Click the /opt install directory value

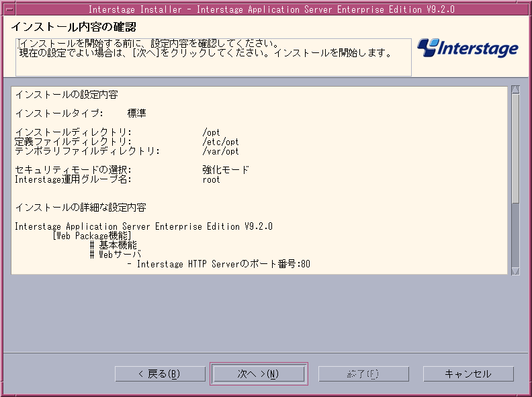[211, 132]
